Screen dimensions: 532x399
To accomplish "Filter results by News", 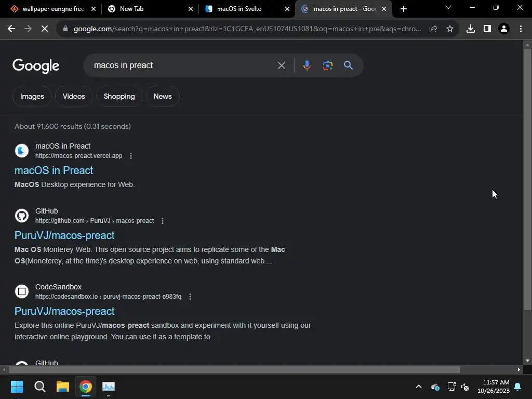I will (x=163, y=96).
